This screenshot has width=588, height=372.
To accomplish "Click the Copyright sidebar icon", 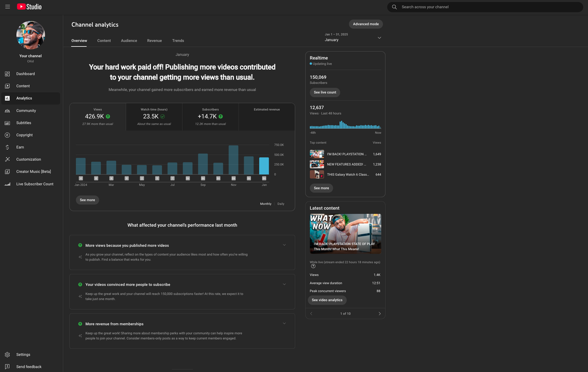I will point(8,135).
